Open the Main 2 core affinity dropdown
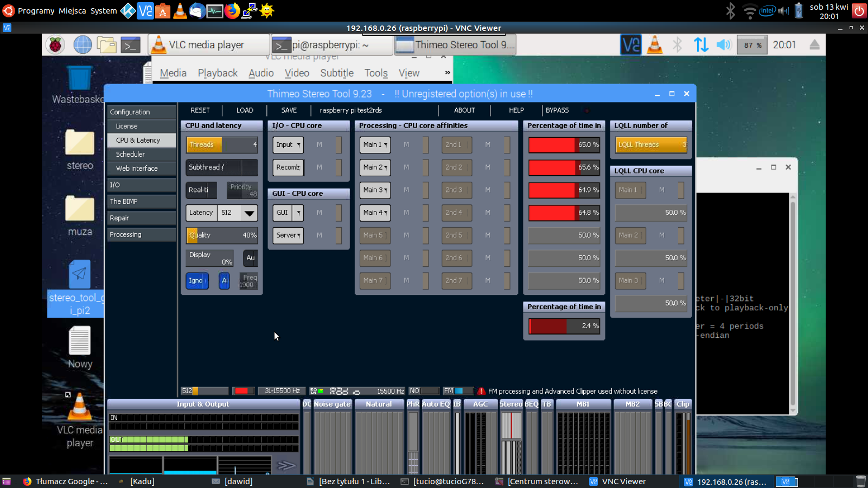The image size is (868, 488). 375,168
